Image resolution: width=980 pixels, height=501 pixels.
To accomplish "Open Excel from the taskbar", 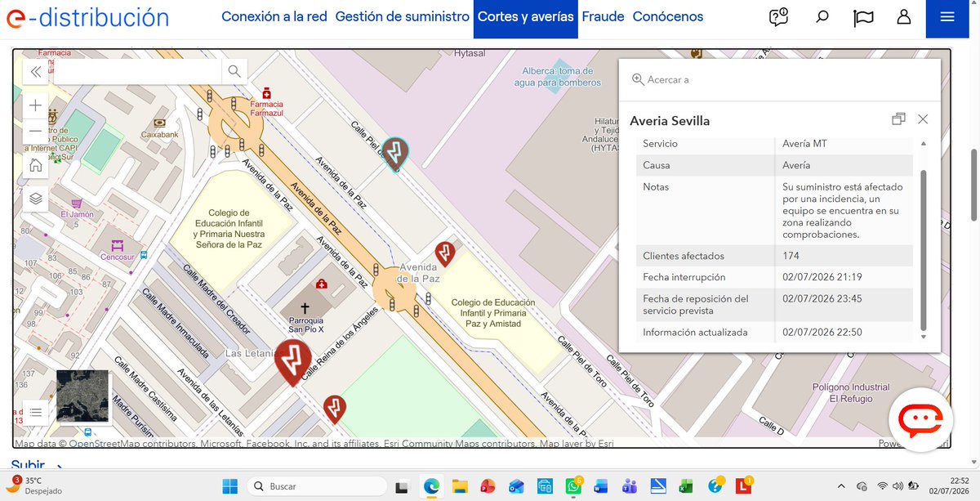I will (687, 486).
